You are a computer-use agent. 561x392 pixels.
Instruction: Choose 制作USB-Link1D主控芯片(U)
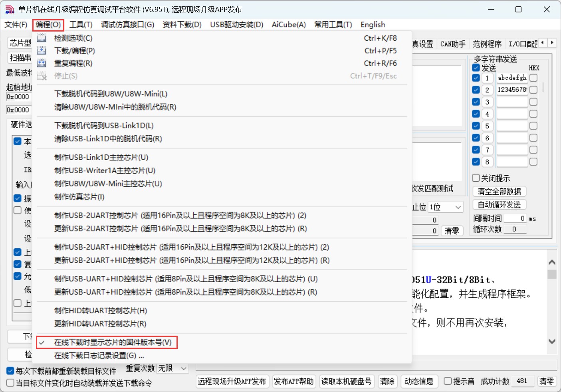click(x=222, y=157)
